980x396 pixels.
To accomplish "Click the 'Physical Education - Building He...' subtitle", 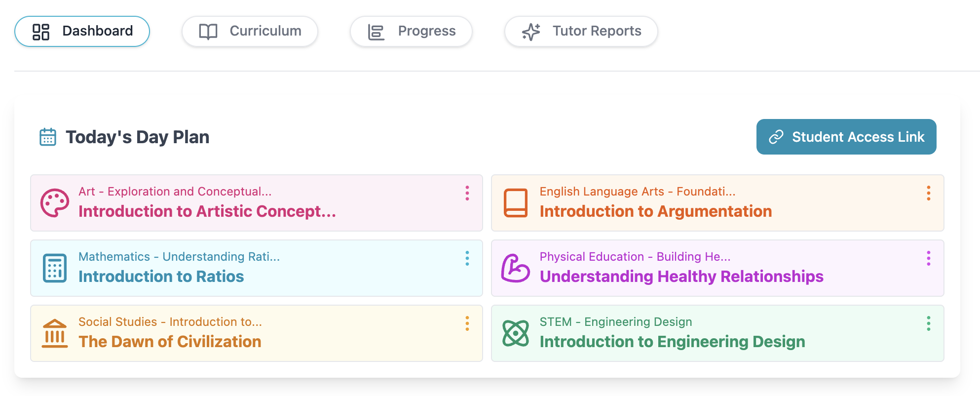I will [x=635, y=257].
